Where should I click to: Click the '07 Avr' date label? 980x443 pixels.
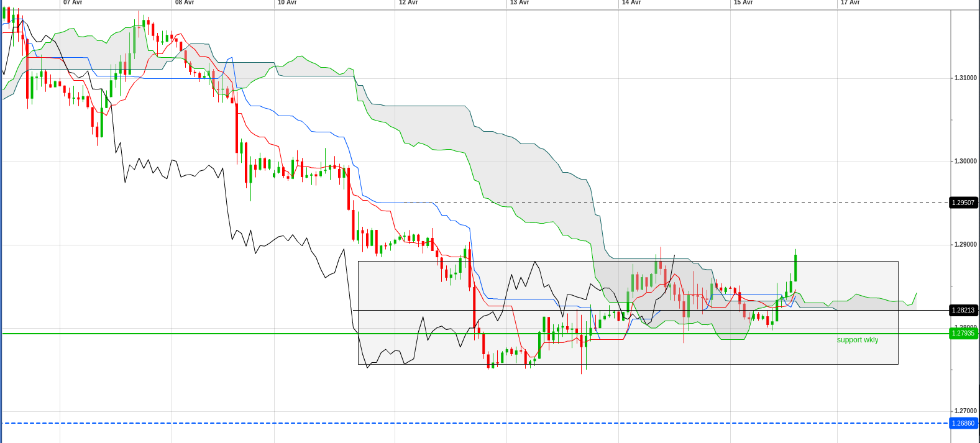73,2
